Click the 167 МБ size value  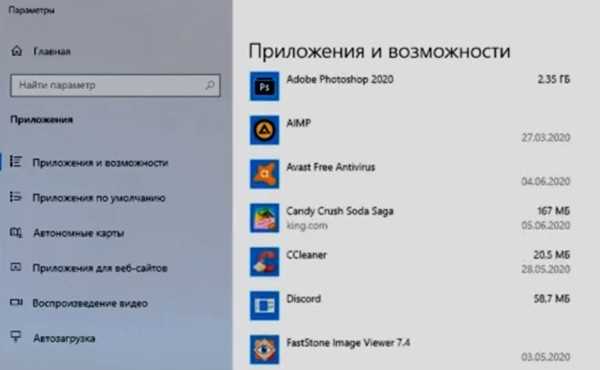554,211
